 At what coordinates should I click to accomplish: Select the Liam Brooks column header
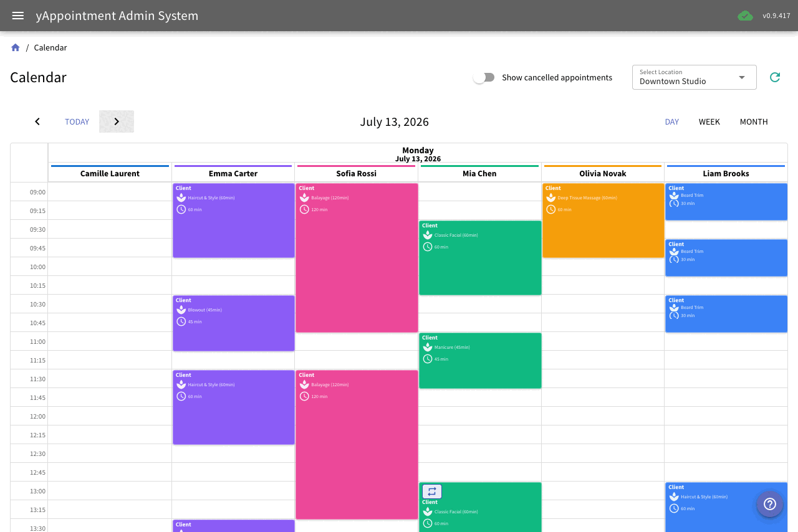[x=726, y=173]
